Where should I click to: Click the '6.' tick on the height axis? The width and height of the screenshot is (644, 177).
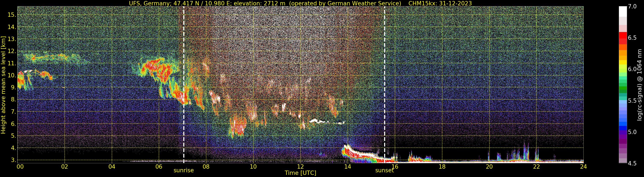pos(14,124)
